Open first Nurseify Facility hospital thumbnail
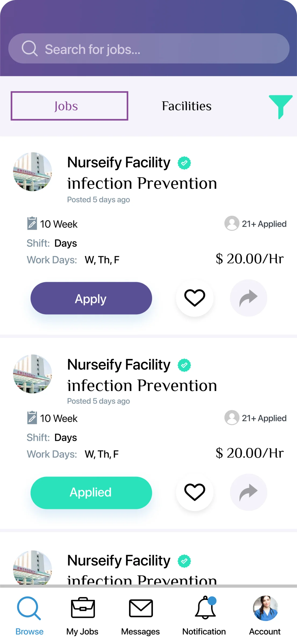Image resolution: width=297 pixels, height=644 pixels. [33, 172]
